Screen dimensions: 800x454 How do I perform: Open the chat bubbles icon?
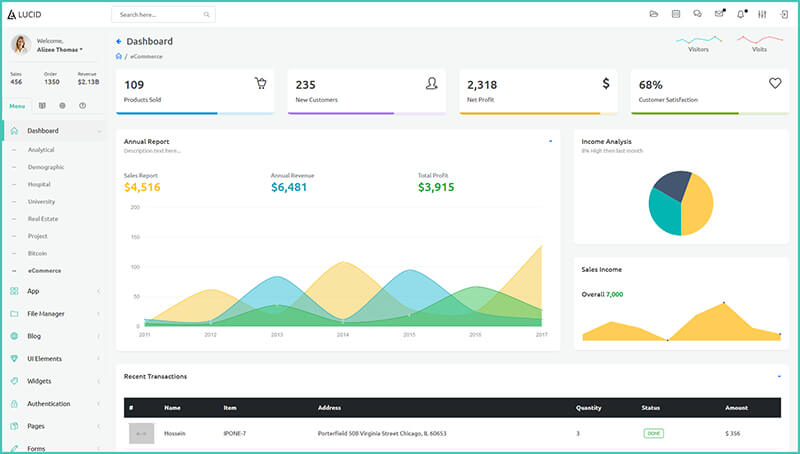[697, 14]
